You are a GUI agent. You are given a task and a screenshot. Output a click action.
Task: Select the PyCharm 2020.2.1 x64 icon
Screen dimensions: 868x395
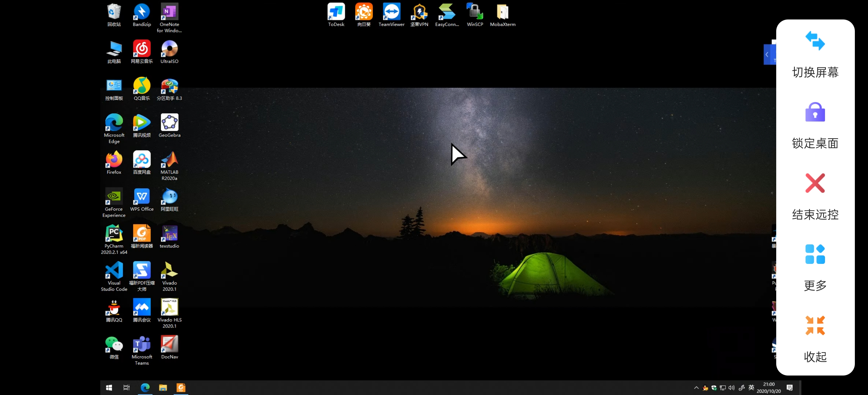pyautogui.click(x=114, y=240)
